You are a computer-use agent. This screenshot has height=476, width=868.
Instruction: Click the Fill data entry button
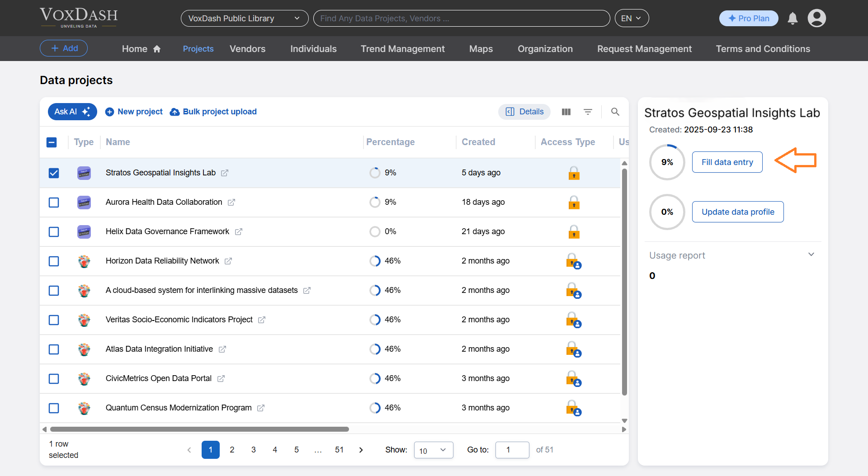click(727, 162)
